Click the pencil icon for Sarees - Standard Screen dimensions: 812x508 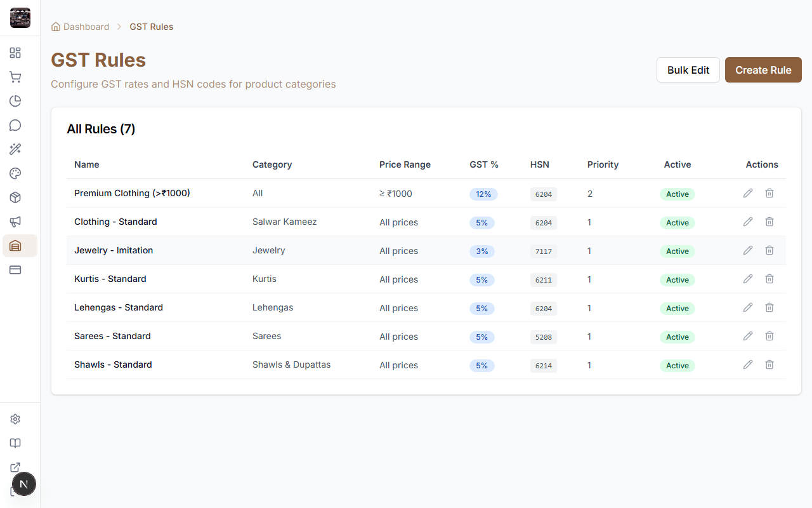coord(748,336)
